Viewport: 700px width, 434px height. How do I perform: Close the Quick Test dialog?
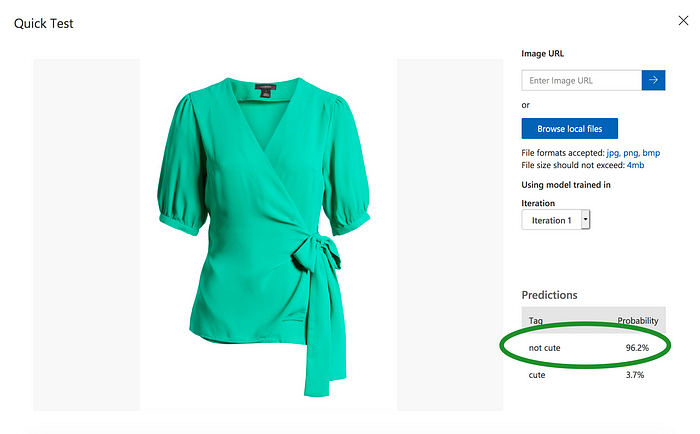[x=683, y=21]
